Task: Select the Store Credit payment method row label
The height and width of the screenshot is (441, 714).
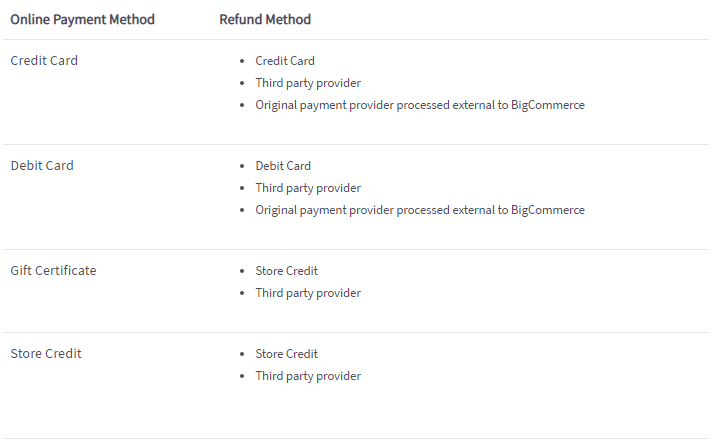Action: 46,354
